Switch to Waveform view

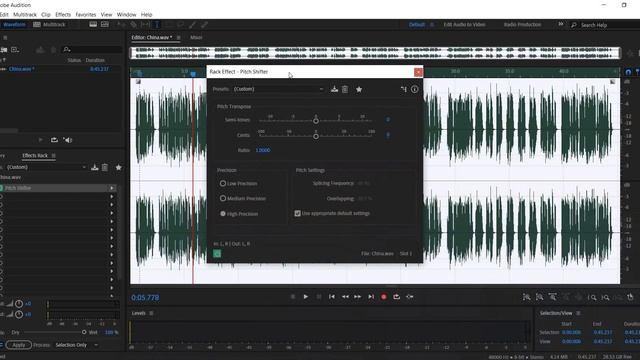pyautogui.click(x=13, y=24)
